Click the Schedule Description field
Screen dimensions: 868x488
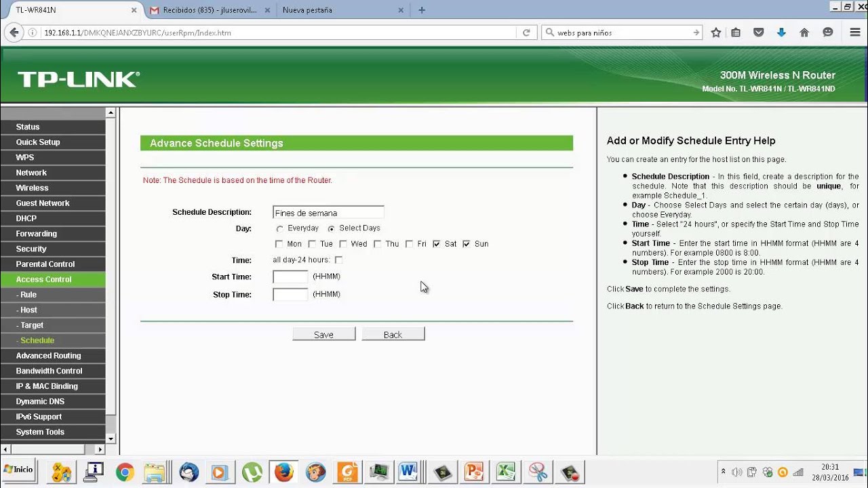328,212
